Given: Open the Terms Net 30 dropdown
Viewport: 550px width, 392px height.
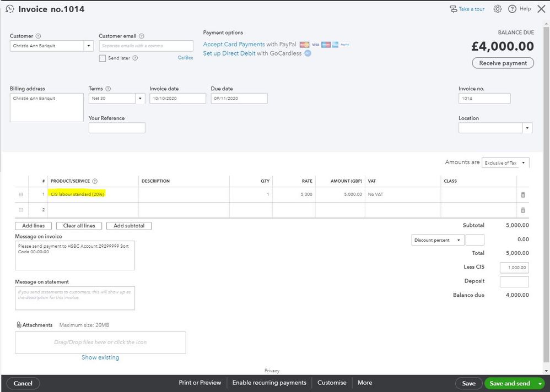Looking at the screenshot, I should pos(140,99).
